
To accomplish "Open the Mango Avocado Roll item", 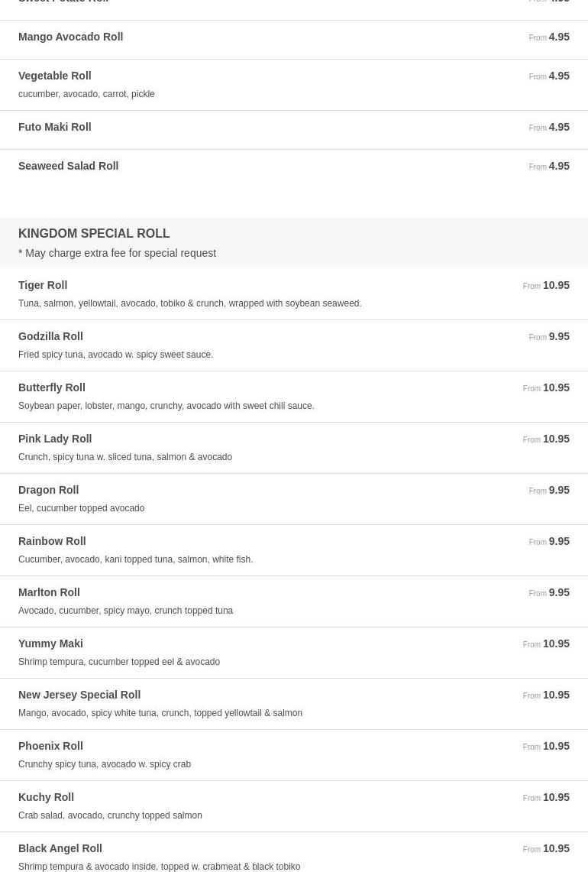I will [x=70, y=37].
